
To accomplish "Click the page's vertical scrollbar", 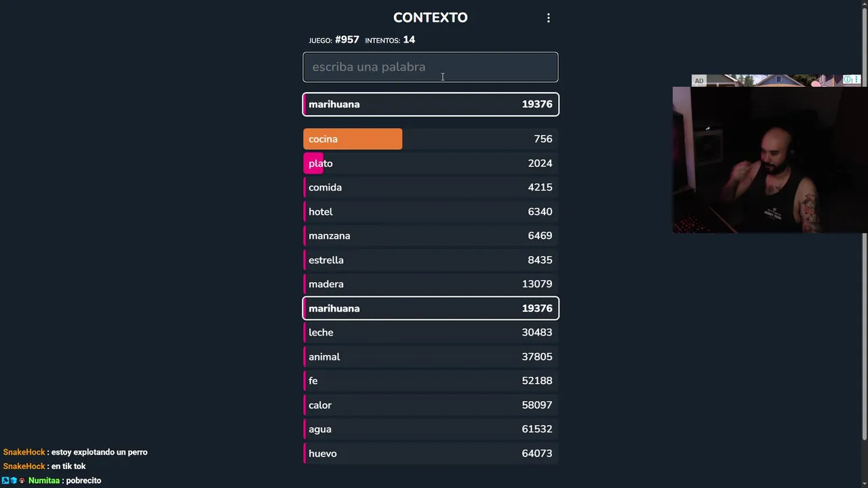I will [x=864, y=224].
